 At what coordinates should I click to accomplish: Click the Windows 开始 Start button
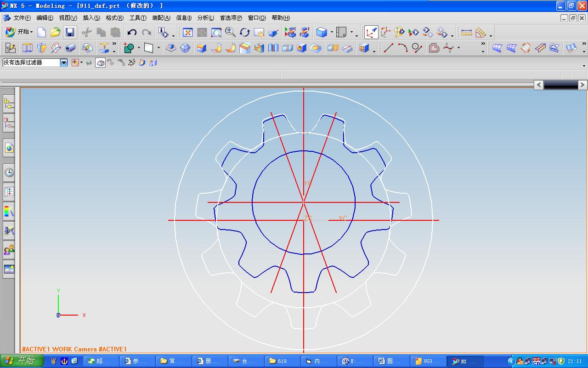coord(22,361)
